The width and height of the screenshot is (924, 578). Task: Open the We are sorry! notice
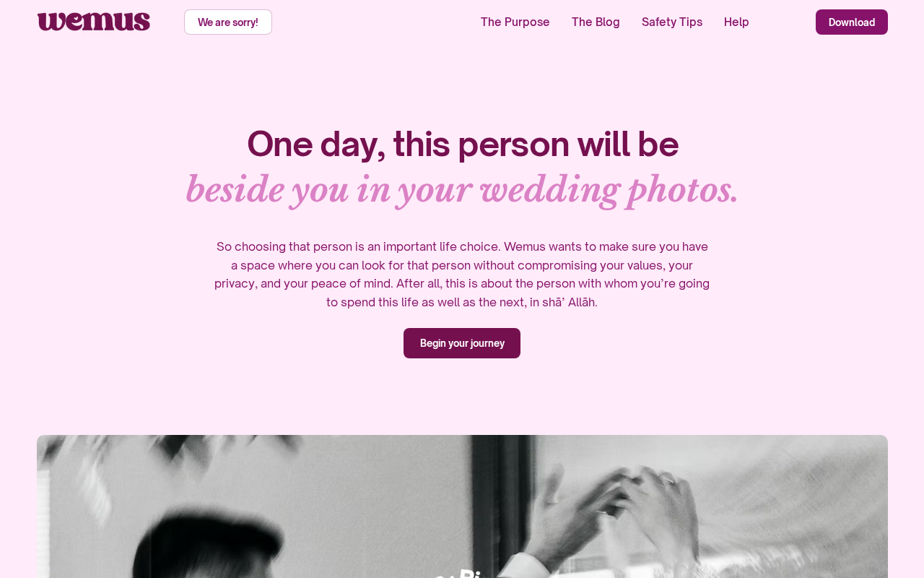(228, 22)
